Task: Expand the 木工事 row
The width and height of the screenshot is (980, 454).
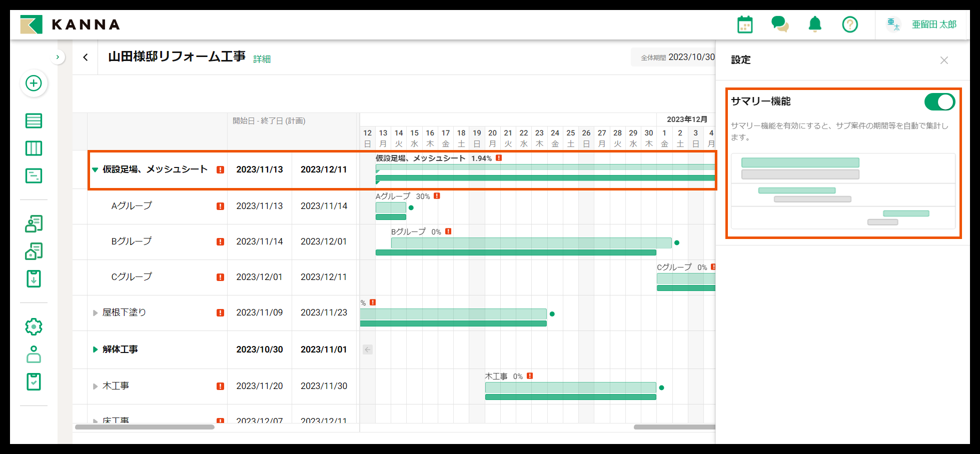Action: point(95,386)
